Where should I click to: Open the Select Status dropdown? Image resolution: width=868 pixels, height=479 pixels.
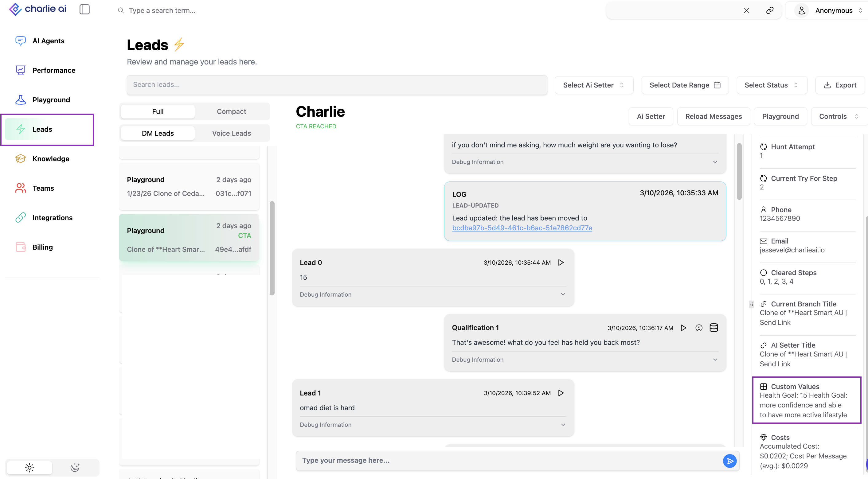click(x=771, y=85)
